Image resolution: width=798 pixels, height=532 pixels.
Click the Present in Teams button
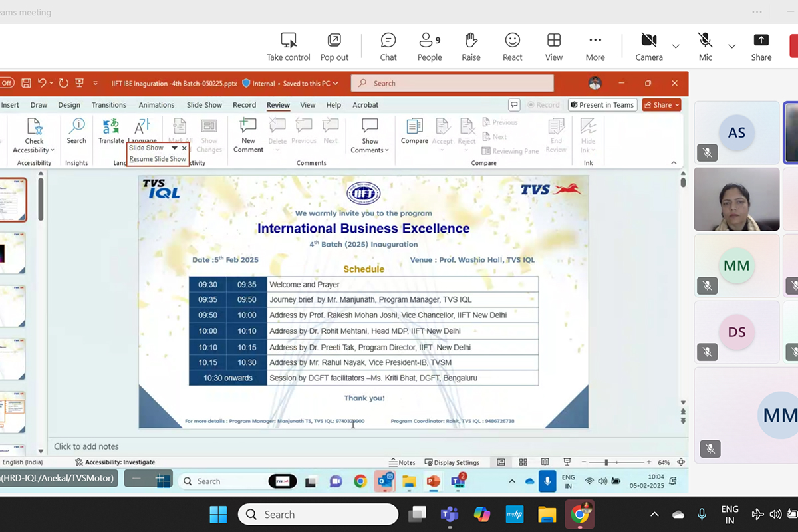coord(602,105)
